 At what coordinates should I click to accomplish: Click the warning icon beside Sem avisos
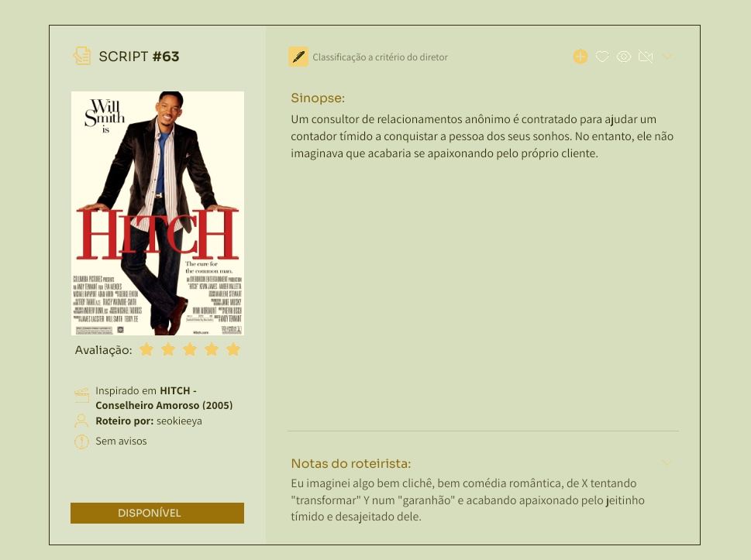(81, 441)
